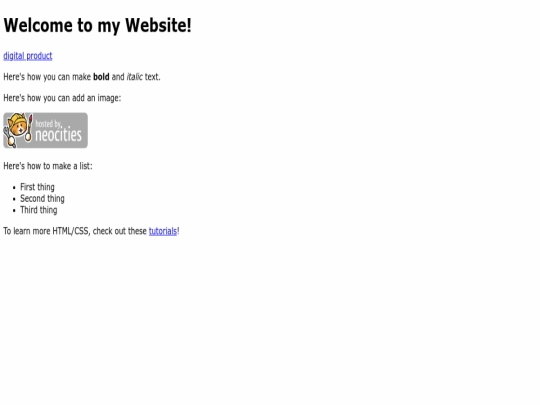
Task: Click the hosted by neocities badge image
Action: click(45, 130)
